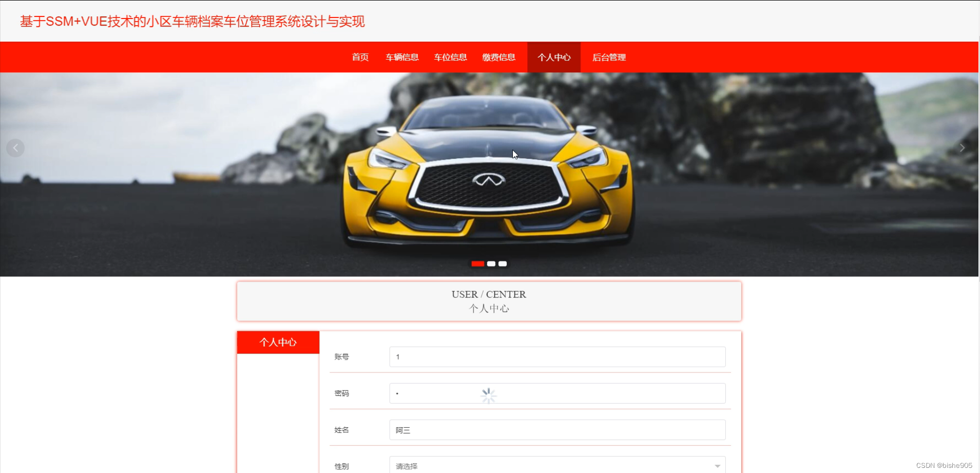
Task: Click the 性别 dropdown arrow
Action: pyautogui.click(x=717, y=466)
